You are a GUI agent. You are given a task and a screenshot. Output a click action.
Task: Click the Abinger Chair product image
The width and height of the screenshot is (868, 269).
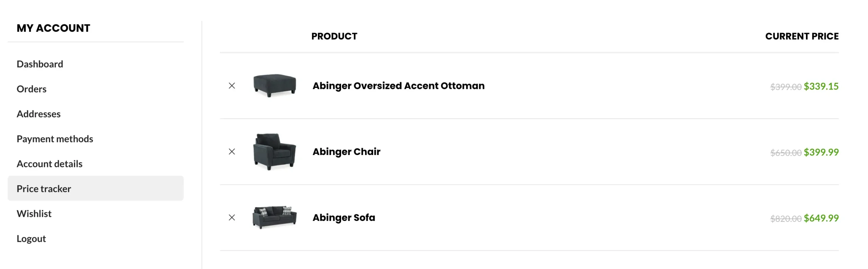pyautogui.click(x=275, y=152)
